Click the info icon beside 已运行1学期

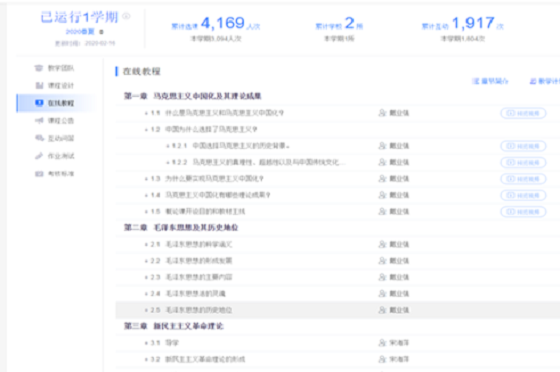[x=126, y=16]
